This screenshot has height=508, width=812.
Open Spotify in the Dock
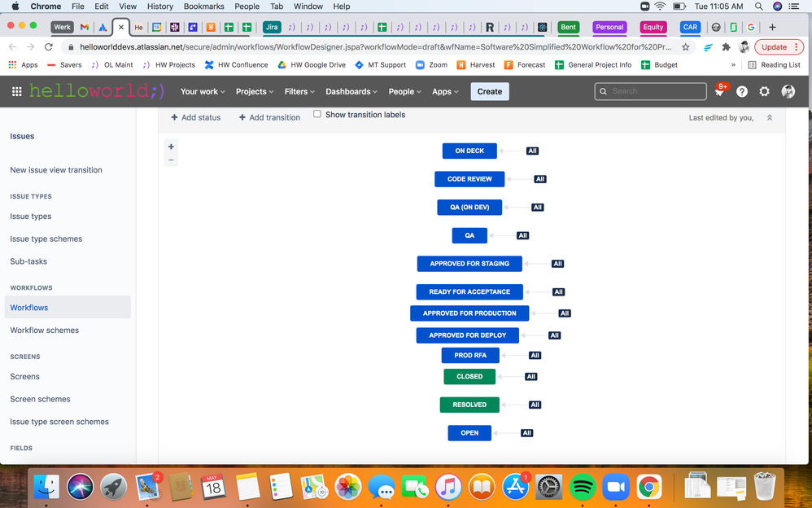[x=582, y=487]
